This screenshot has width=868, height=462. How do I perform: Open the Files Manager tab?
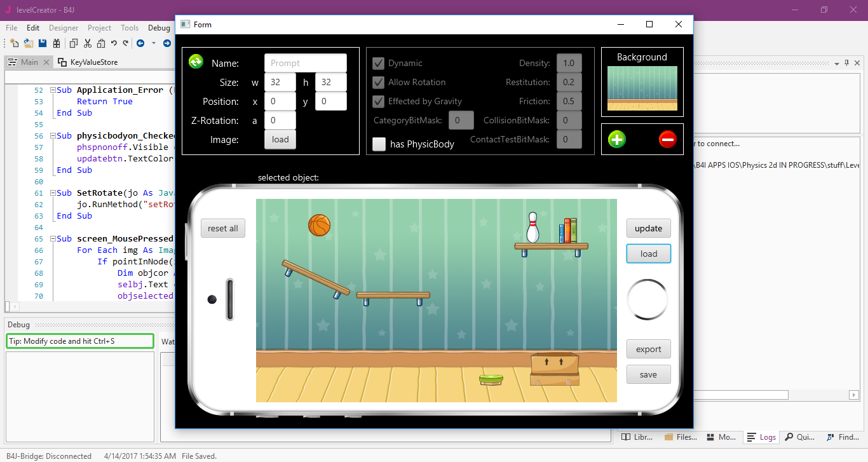click(x=680, y=437)
